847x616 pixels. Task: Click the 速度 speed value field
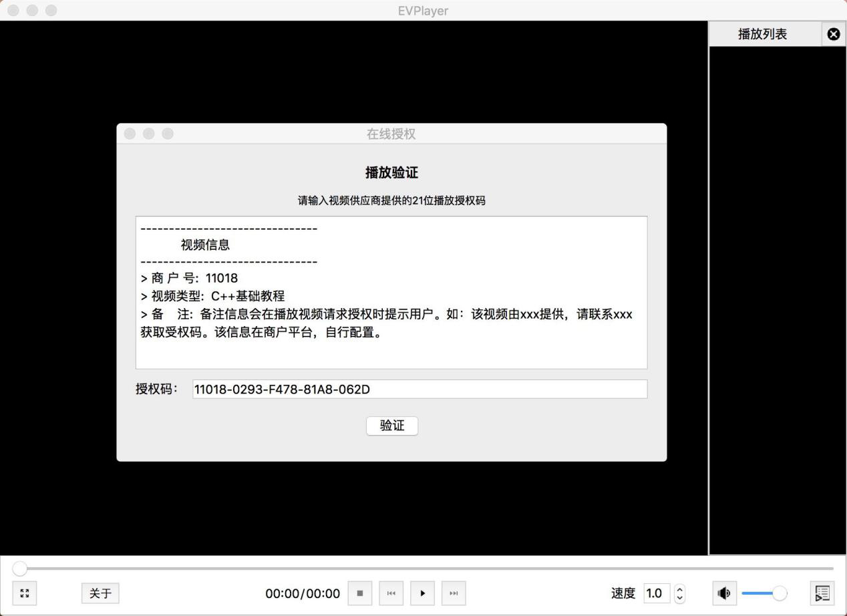[x=657, y=593]
